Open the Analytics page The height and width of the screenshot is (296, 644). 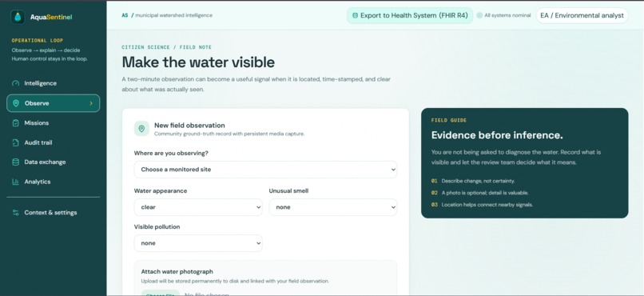pyautogui.click(x=53, y=182)
